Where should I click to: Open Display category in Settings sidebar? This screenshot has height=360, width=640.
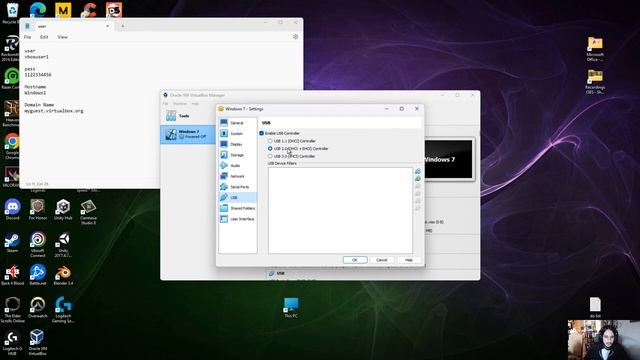[x=238, y=144]
